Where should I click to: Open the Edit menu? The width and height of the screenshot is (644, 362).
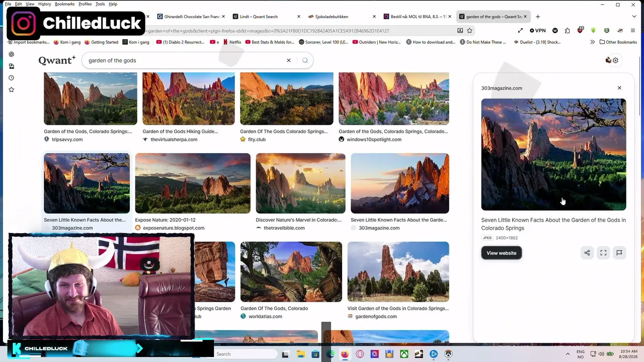point(18,4)
